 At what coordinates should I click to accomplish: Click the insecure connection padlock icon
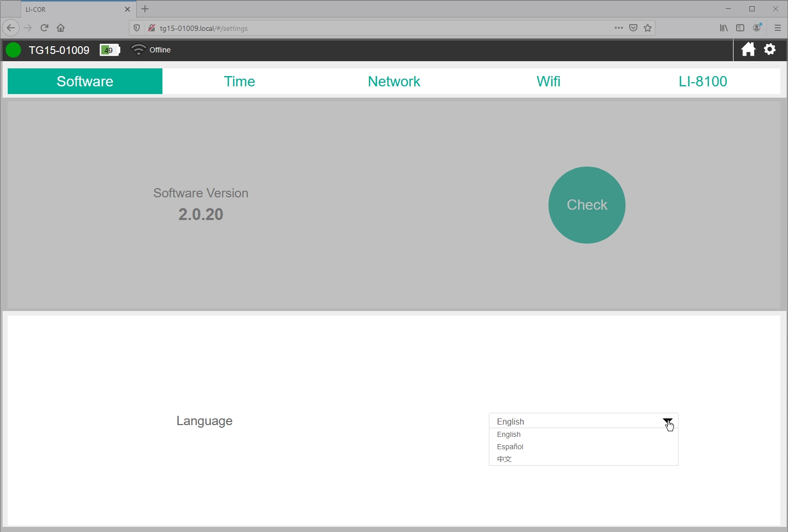[x=152, y=28]
